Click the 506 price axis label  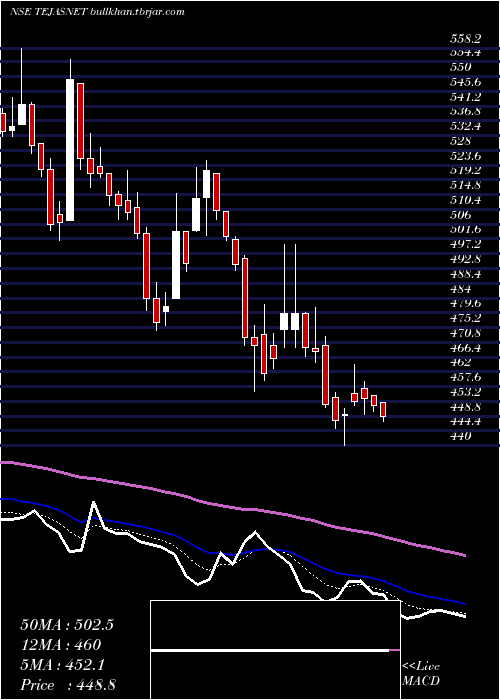[461, 215]
